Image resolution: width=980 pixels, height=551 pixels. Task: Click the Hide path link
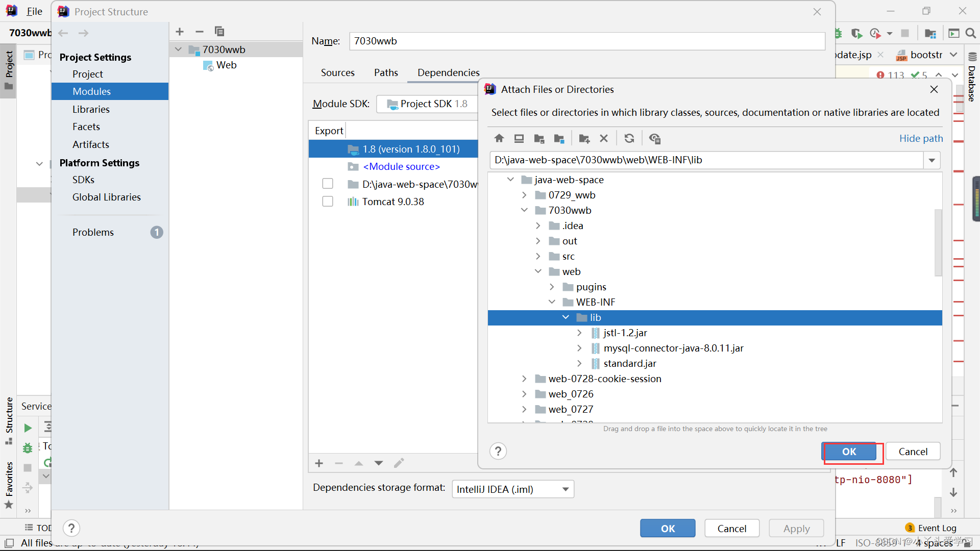[x=921, y=138]
